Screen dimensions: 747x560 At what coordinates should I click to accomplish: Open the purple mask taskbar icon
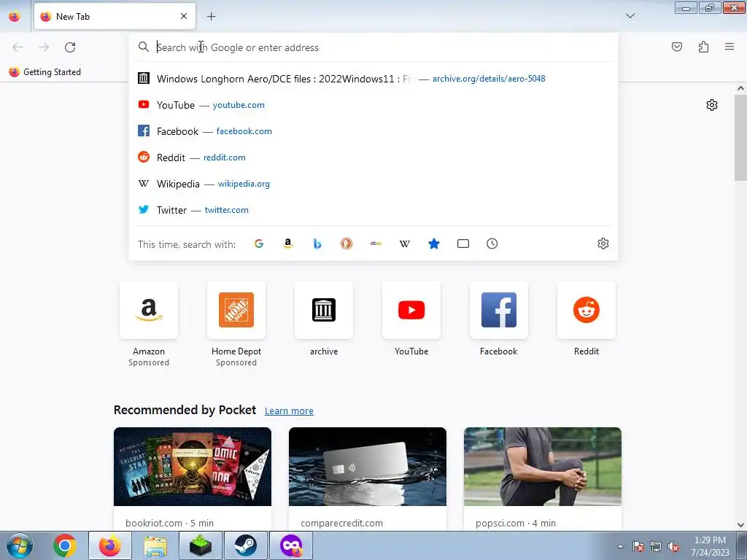click(291, 545)
